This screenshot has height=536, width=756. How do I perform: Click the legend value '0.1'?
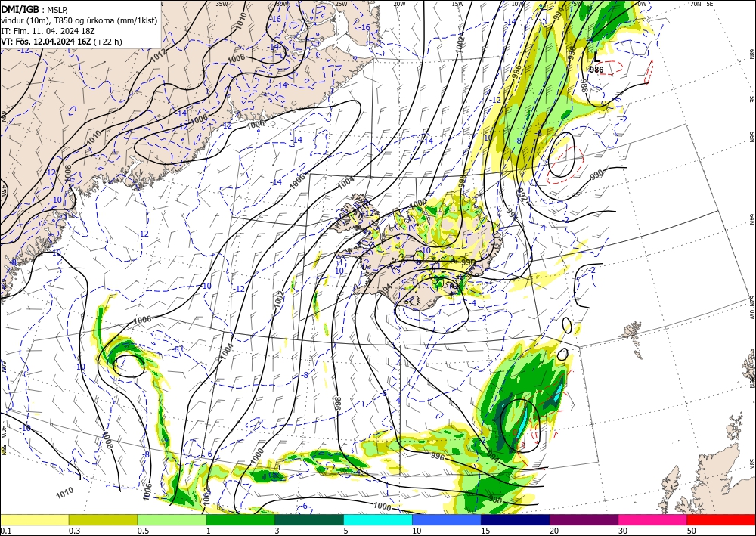pyautogui.click(x=5, y=531)
